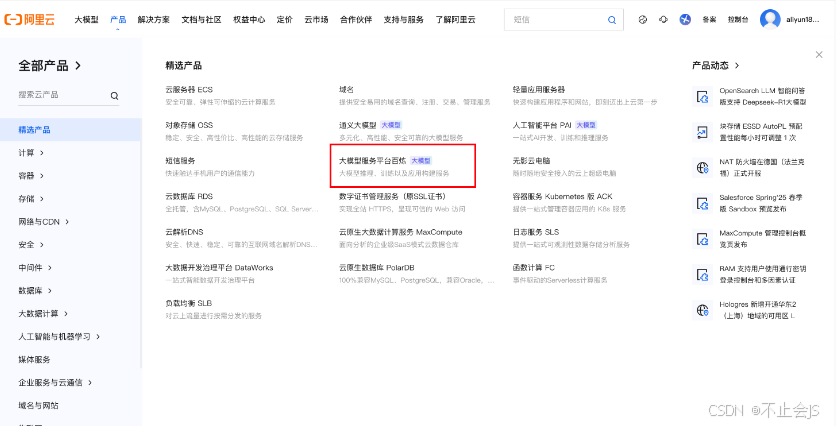Open 对象存储 OSS product
Viewport: 836px width, 426px height.
coord(189,125)
